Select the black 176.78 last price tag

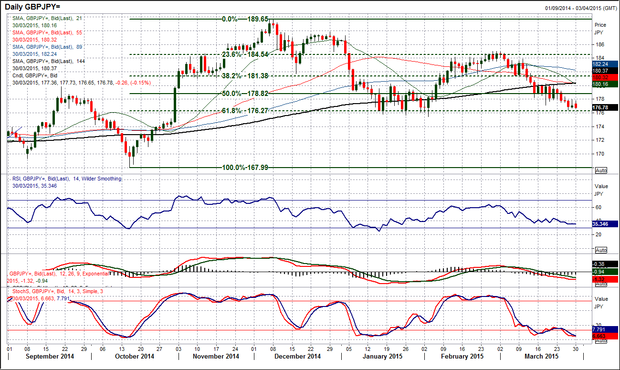605,107
